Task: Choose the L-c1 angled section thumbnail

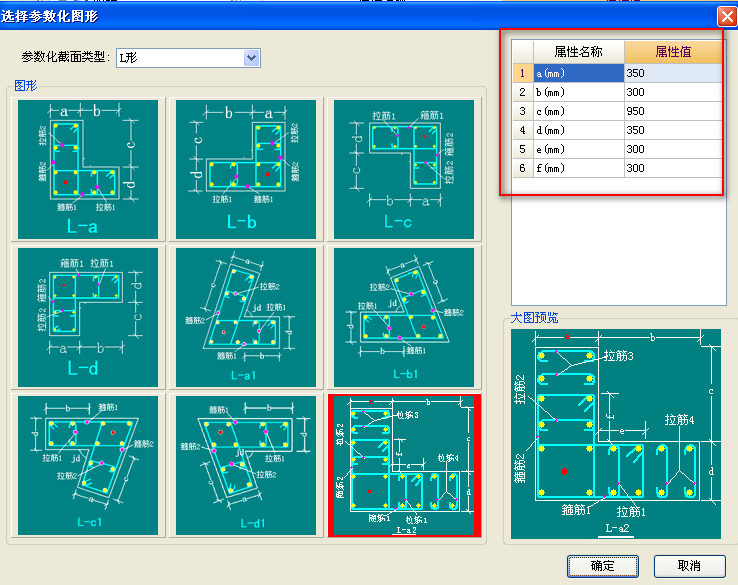Action: coord(88,465)
